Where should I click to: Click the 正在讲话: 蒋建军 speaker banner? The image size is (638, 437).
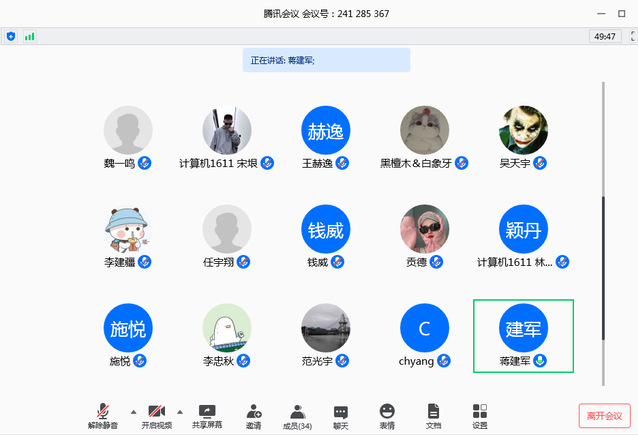(x=326, y=60)
